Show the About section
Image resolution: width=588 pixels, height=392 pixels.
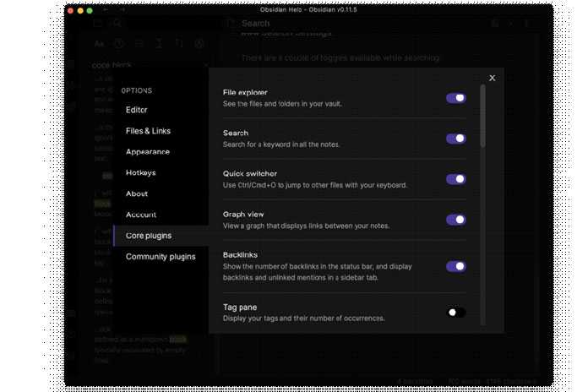pyautogui.click(x=137, y=193)
